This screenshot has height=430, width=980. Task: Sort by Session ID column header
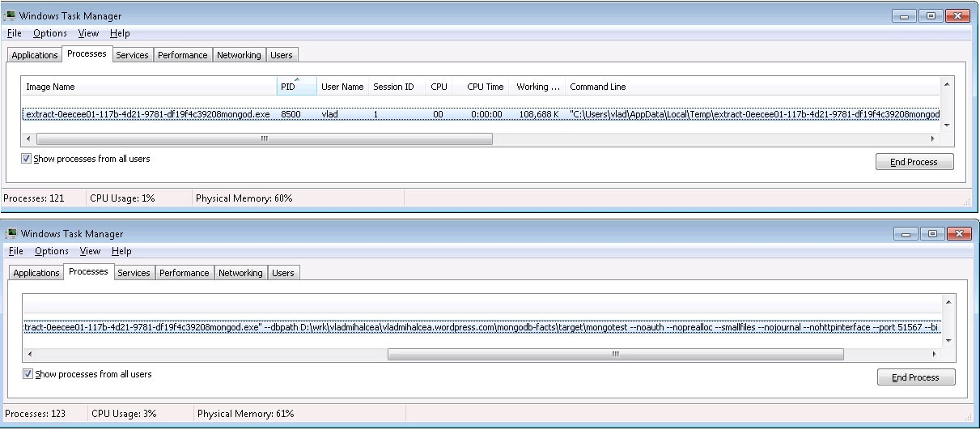pos(397,87)
